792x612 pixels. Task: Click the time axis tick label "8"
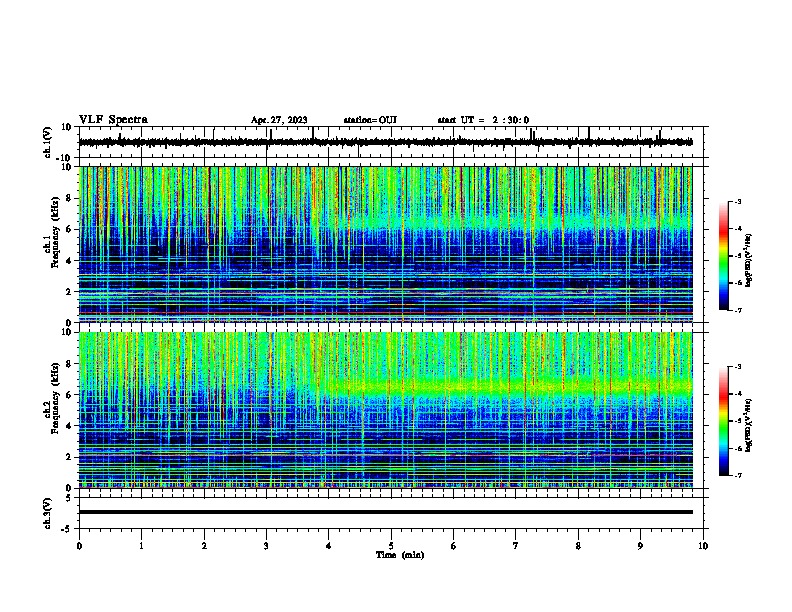click(x=578, y=546)
